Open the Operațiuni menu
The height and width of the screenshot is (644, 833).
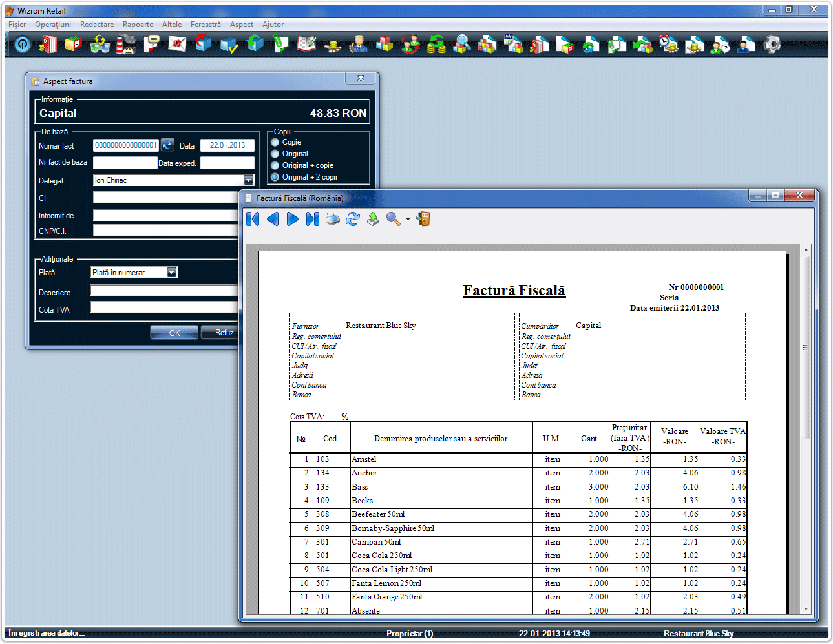53,25
